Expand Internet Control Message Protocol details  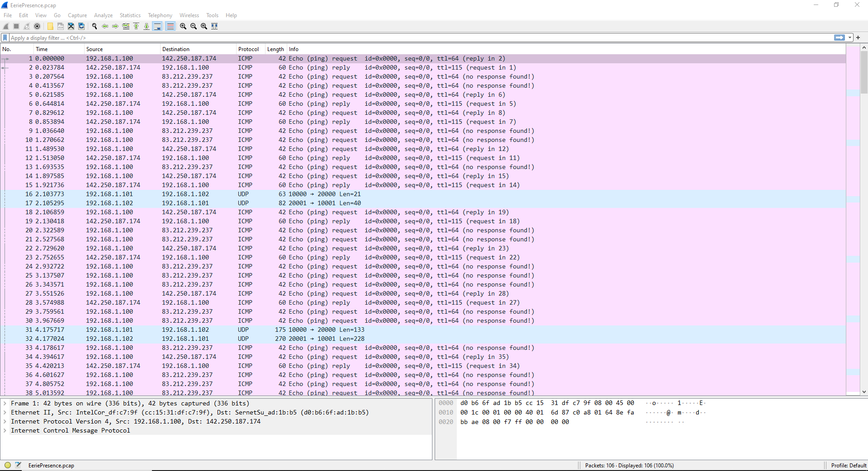5,430
